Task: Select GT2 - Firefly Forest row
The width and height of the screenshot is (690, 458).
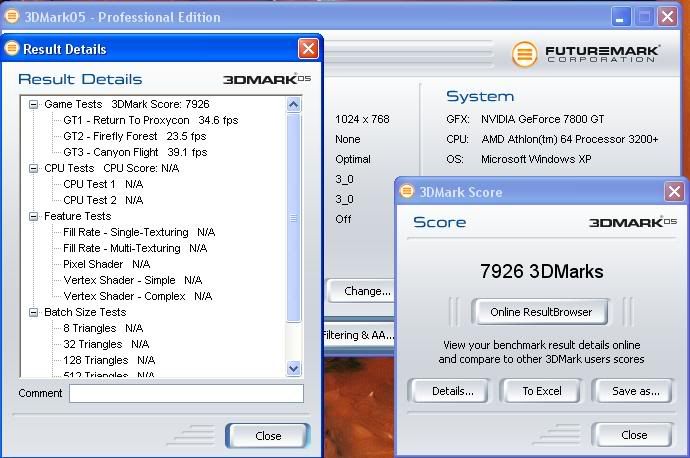Action: (x=135, y=136)
